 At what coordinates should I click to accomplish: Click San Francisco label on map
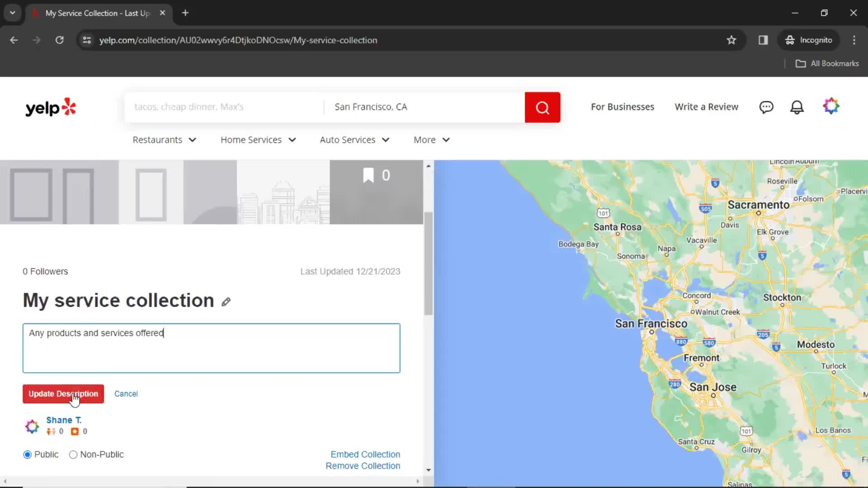651,324
